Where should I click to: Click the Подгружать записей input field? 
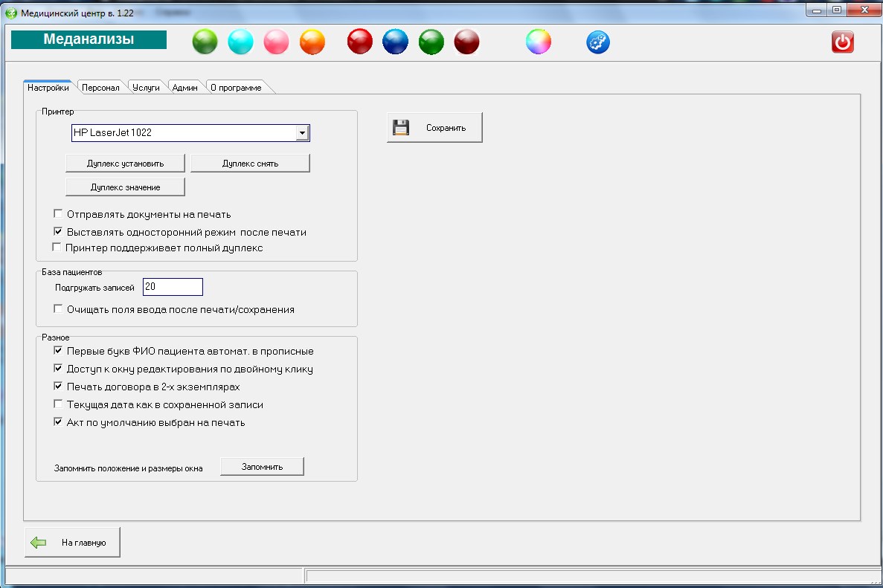[x=173, y=286]
